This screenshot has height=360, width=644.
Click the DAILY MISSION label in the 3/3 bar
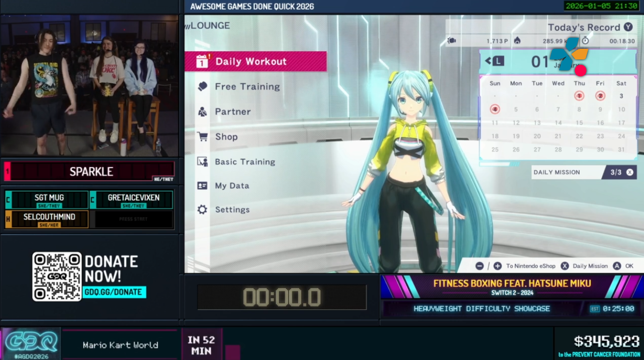[556, 173]
